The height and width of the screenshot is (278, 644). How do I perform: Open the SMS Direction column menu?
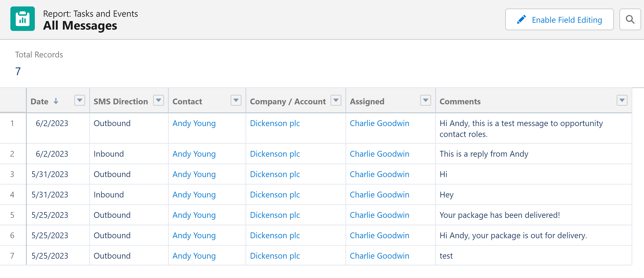click(159, 100)
